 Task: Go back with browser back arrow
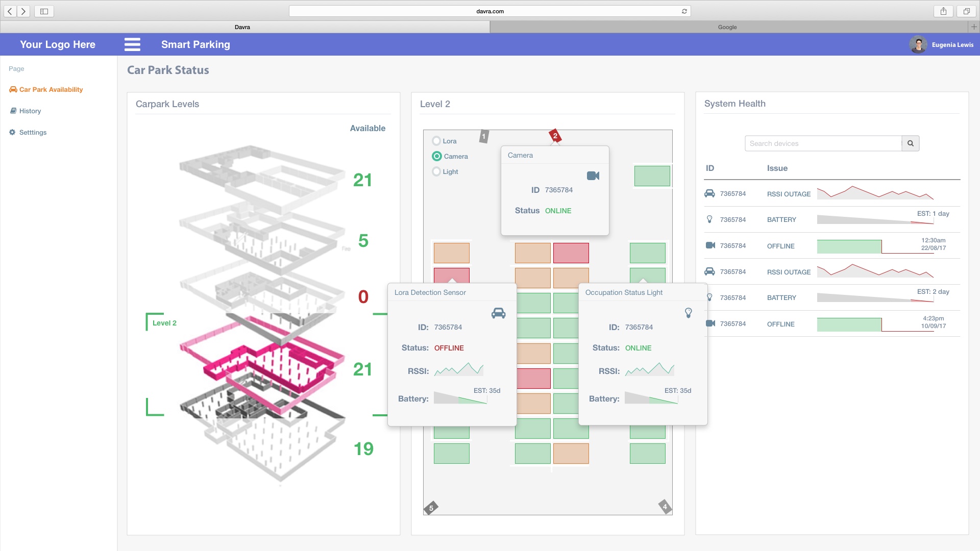tap(10, 11)
